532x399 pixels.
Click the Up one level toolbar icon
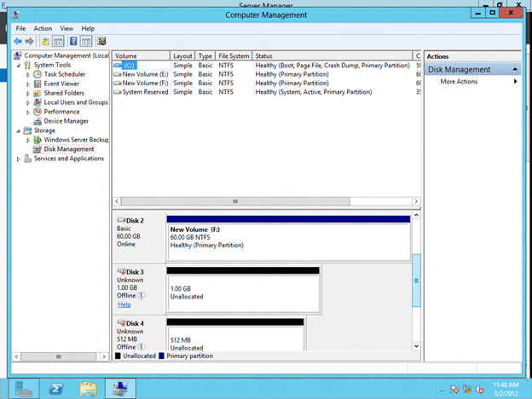pyautogui.click(x=46, y=40)
